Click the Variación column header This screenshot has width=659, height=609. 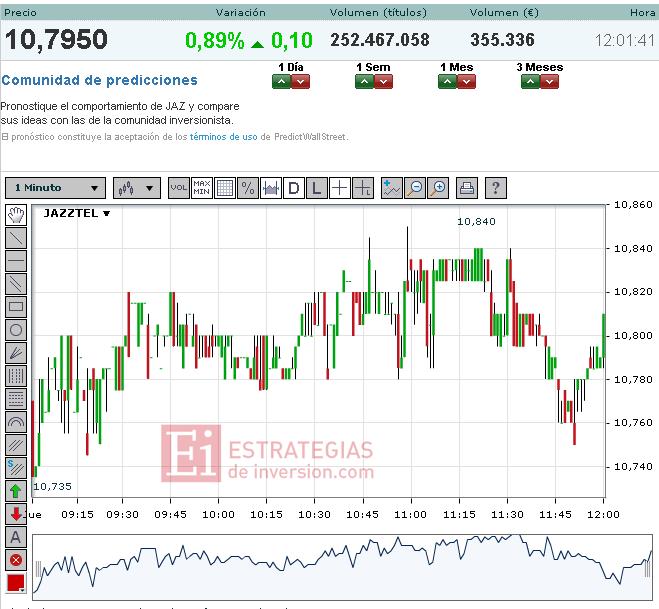pos(241,13)
